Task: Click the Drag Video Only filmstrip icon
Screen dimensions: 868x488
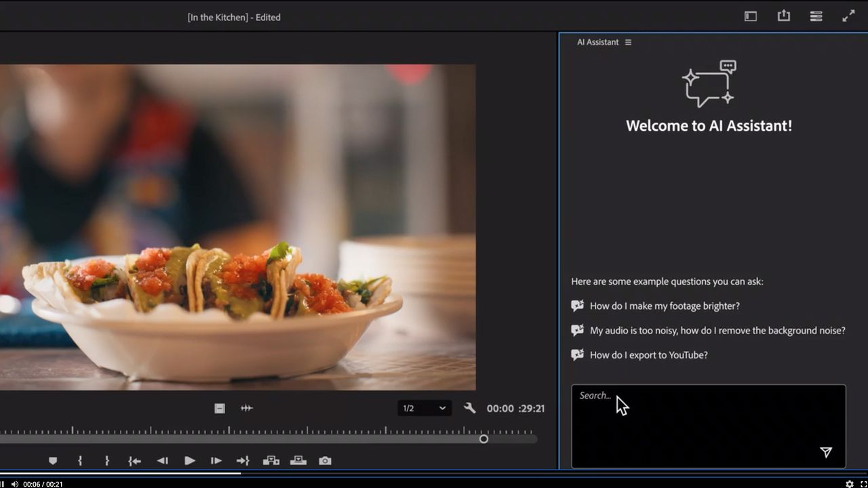Action: (x=220, y=408)
